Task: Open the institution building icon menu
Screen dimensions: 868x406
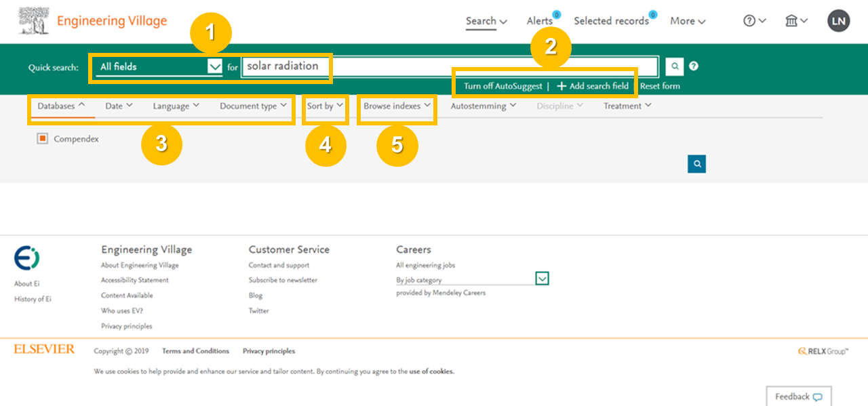Action: pos(796,21)
